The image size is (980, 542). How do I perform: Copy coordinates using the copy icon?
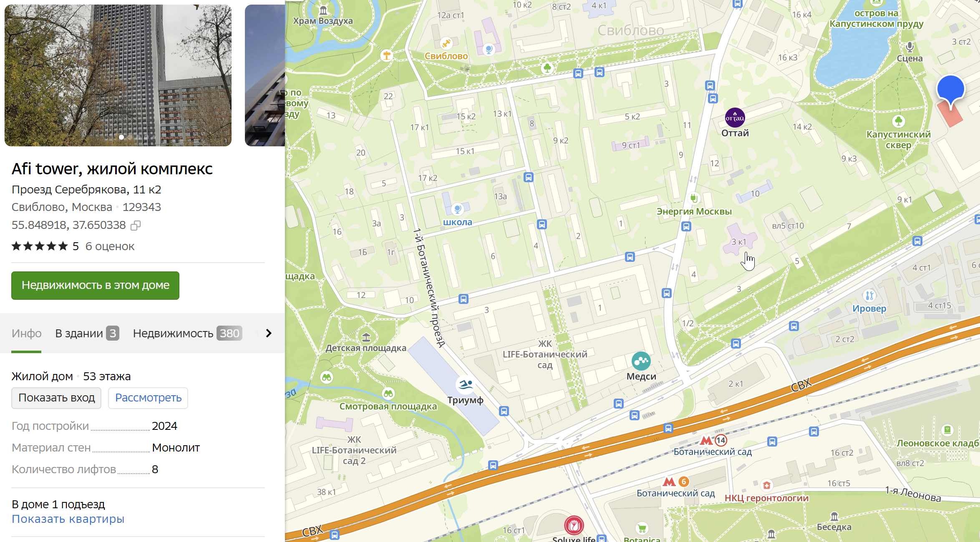136,226
